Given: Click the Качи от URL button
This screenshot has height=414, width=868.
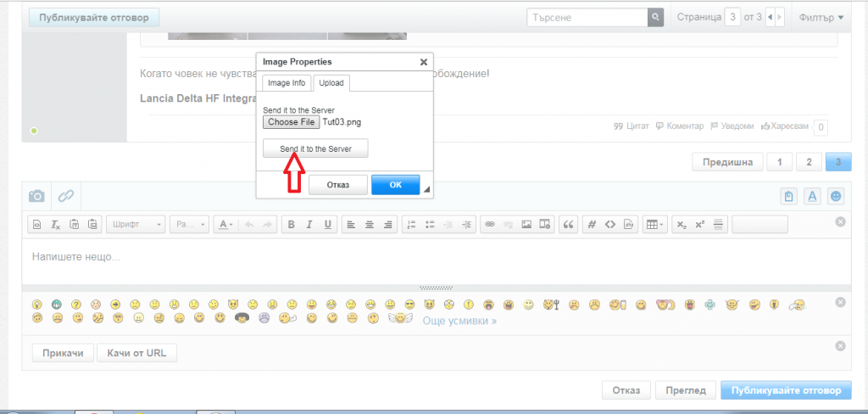Looking at the screenshot, I should (136, 353).
